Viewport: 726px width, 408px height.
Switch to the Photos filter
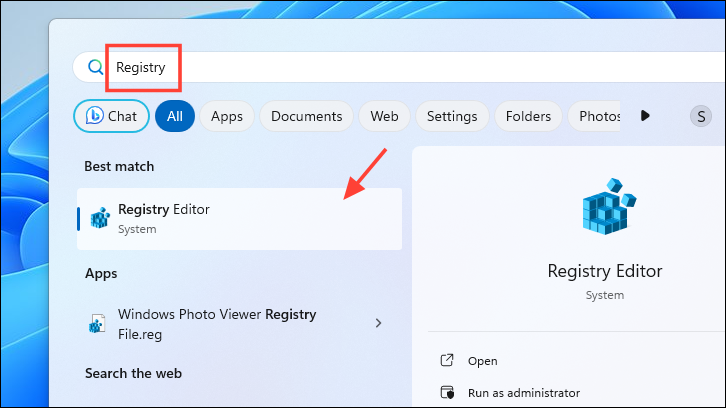coord(595,116)
